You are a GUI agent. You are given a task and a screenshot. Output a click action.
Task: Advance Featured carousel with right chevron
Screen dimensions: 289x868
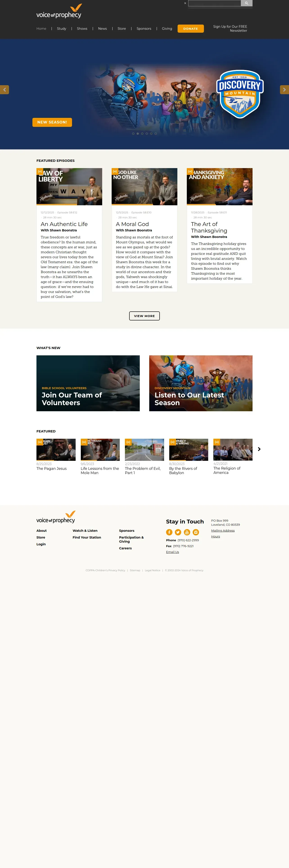point(259,449)
